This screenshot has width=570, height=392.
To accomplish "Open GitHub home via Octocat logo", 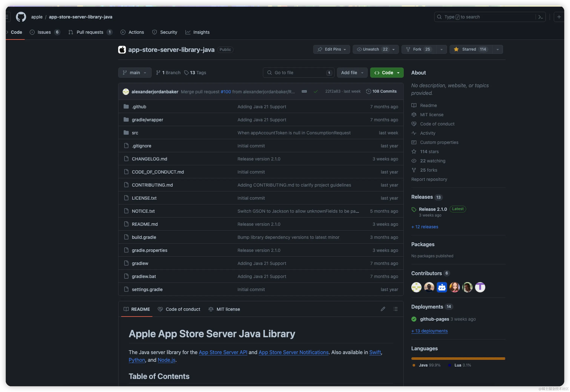I will pyautogui.click(x=21, y=17).
